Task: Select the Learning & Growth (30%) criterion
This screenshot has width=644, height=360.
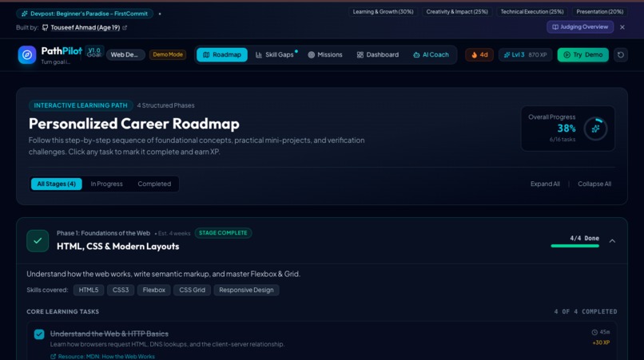Action: click(383, 11)
